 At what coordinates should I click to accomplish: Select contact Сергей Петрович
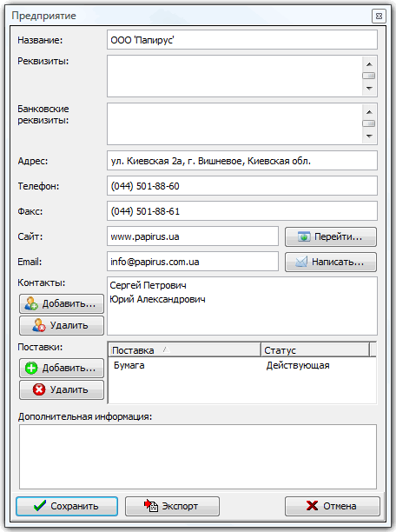click(148, 285)
